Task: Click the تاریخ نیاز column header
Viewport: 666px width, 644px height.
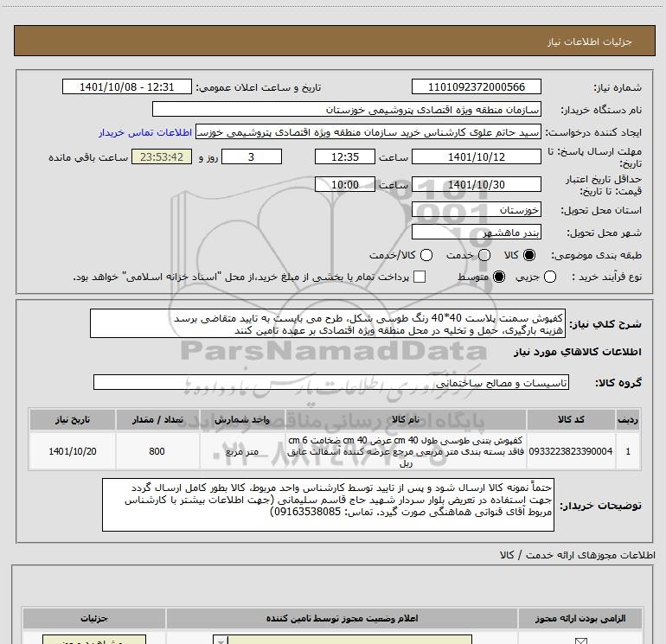Action: pos(73,419)
